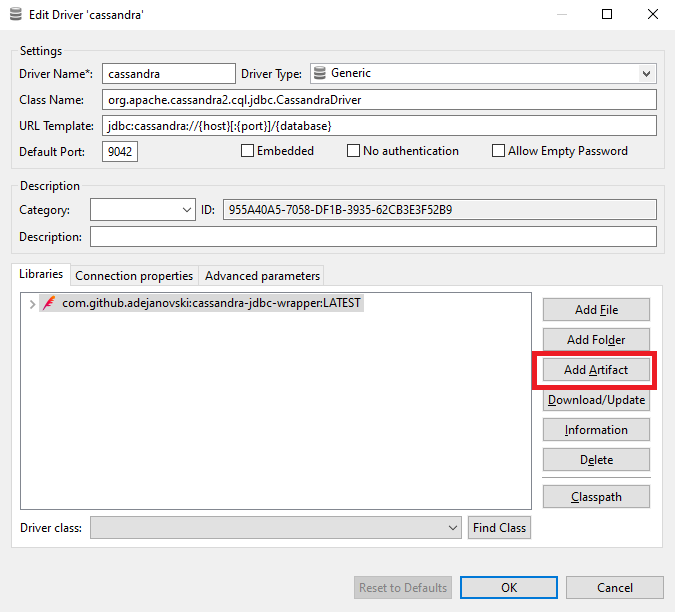Image resolution: width=675 pixels, height=612 pixels.
Task: Cancel the Edit Driver dialog
Action: pos(615,587)
